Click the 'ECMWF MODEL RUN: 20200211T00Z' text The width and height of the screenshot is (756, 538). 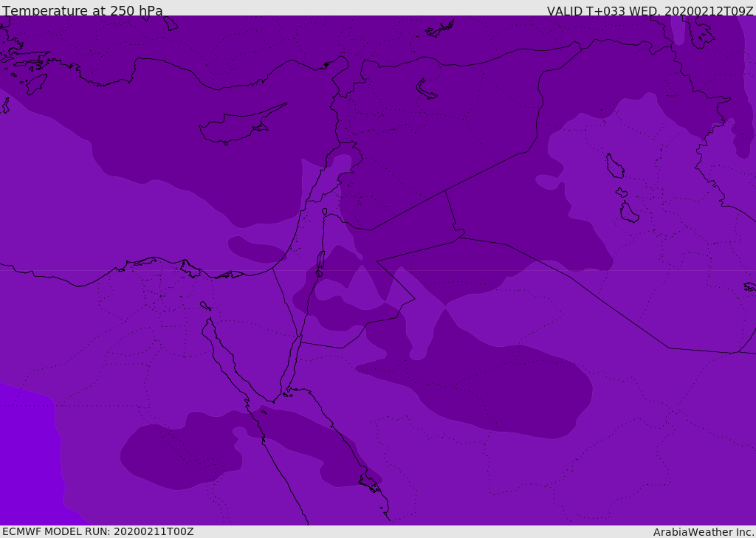(x=98, y=531)
